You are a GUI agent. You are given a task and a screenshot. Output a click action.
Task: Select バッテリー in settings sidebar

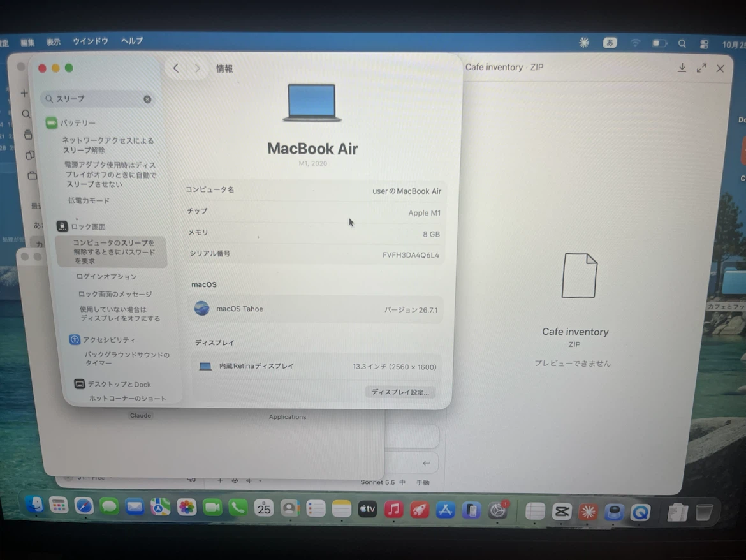[x=78, y=123]
